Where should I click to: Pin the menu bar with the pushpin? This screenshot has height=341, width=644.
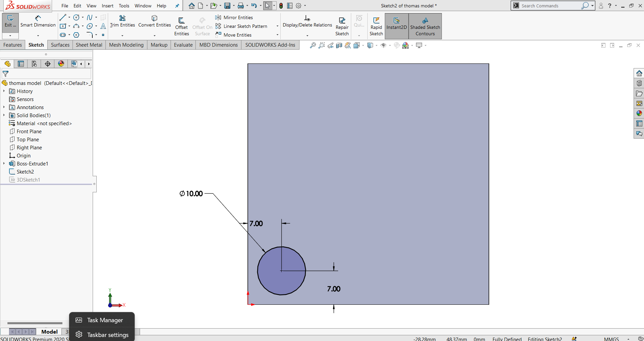(177, 6)
